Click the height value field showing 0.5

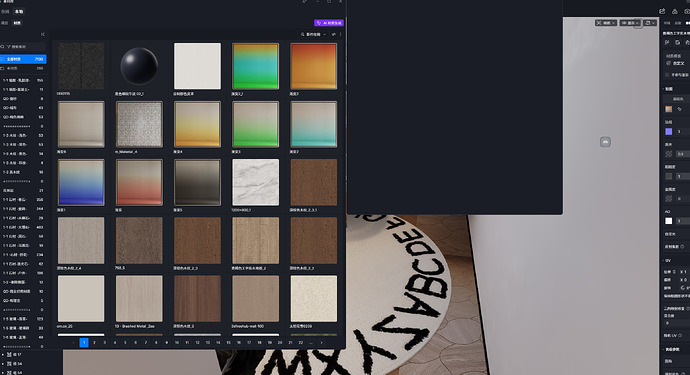click(683, 154)
